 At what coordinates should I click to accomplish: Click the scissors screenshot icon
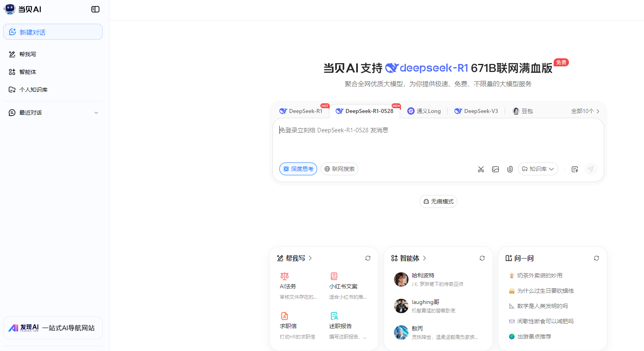click(481, 169)
